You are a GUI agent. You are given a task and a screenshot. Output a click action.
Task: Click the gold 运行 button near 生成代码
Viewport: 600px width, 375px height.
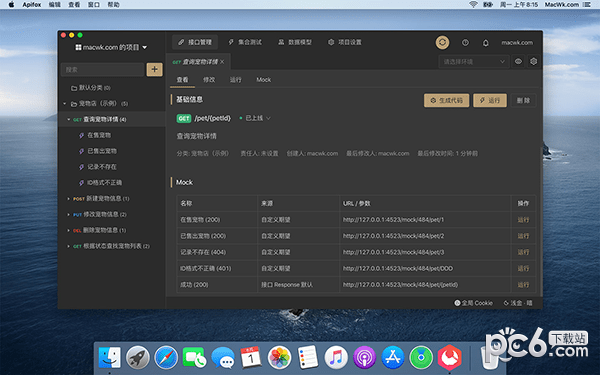tap(490, 100)
